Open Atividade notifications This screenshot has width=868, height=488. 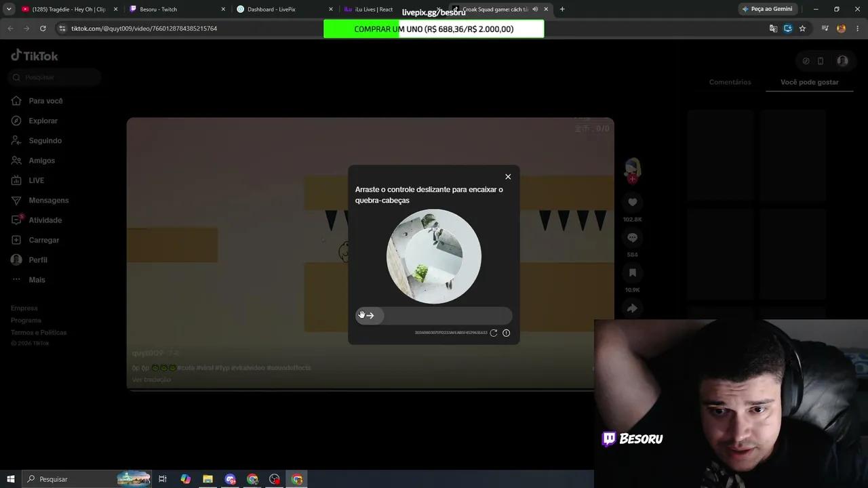37,220
